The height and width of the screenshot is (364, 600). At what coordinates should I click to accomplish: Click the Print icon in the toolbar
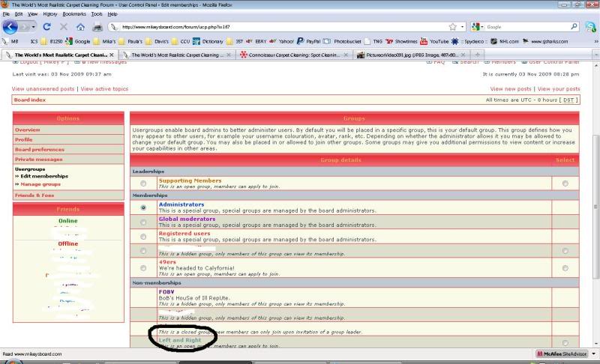click(97, 27)
